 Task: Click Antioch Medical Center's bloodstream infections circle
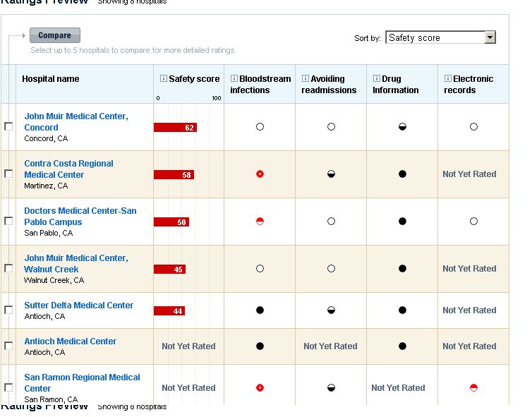pyautogui.click(x=260, y=346)
